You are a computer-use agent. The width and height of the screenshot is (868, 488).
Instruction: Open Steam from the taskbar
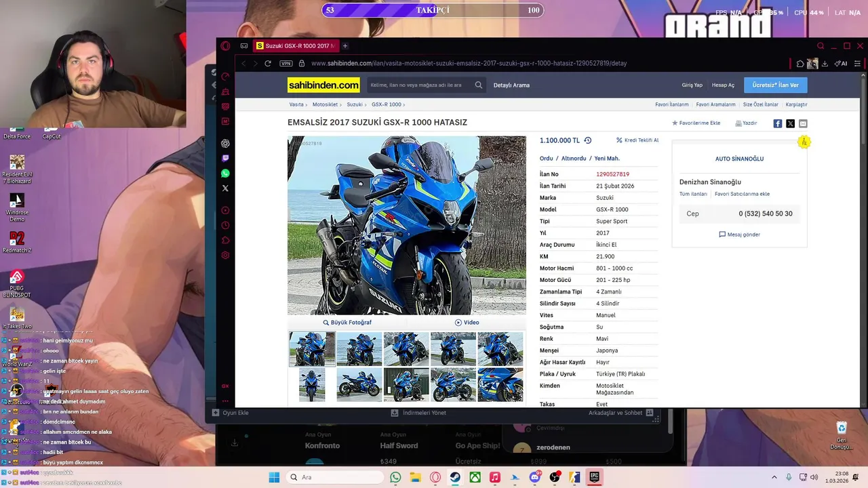pyautogui.click(x=455, y=477)
